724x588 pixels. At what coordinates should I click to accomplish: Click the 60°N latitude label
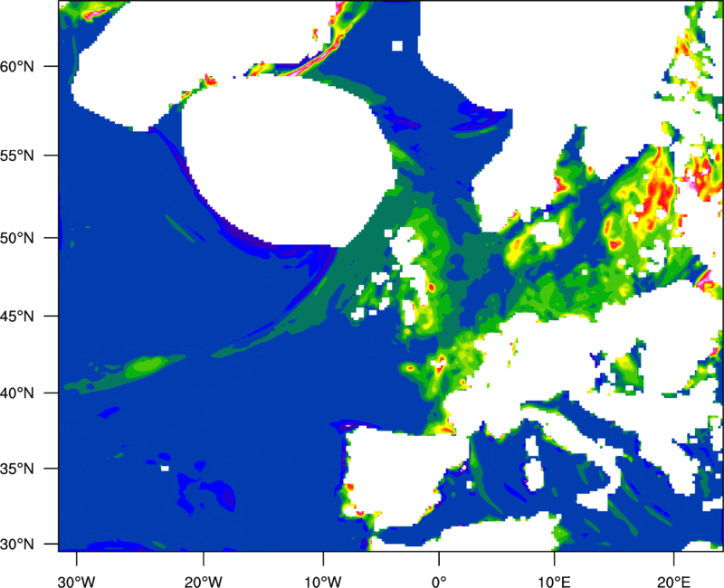(x=17, y=66)
